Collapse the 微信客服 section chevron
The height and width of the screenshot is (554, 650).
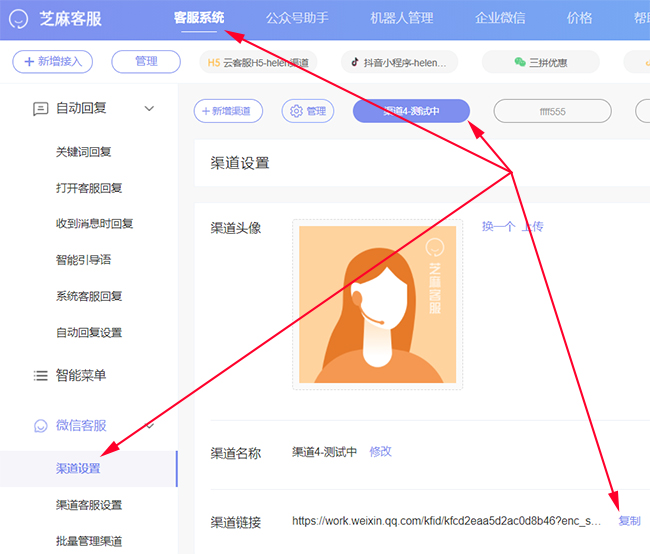tap(150, 425)
